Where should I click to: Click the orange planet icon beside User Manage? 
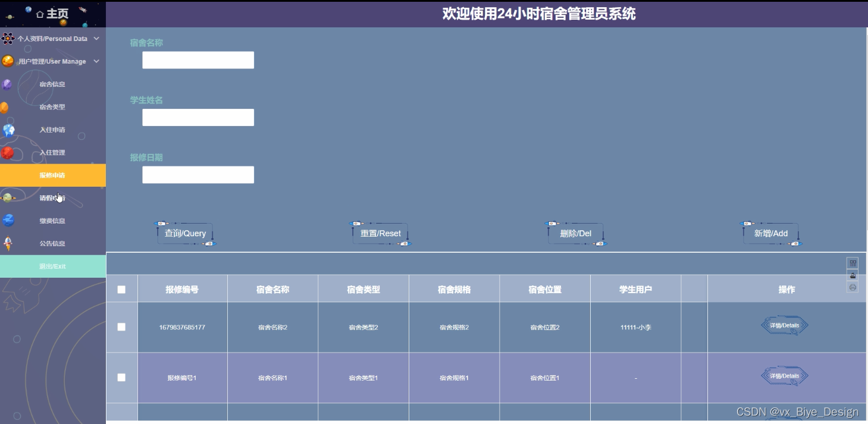point(7,61)
